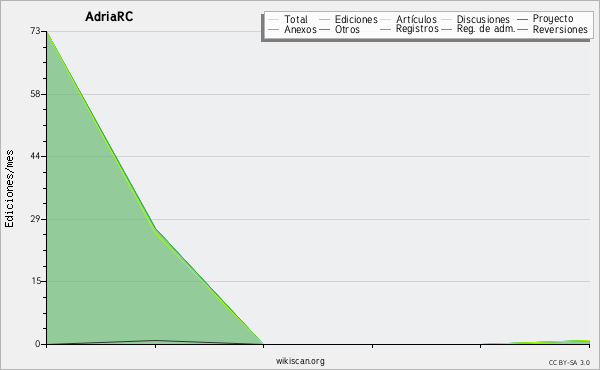Click the Discusiones legend label
600x370 pixels.
pyautogui.click(x=483, y=19)
